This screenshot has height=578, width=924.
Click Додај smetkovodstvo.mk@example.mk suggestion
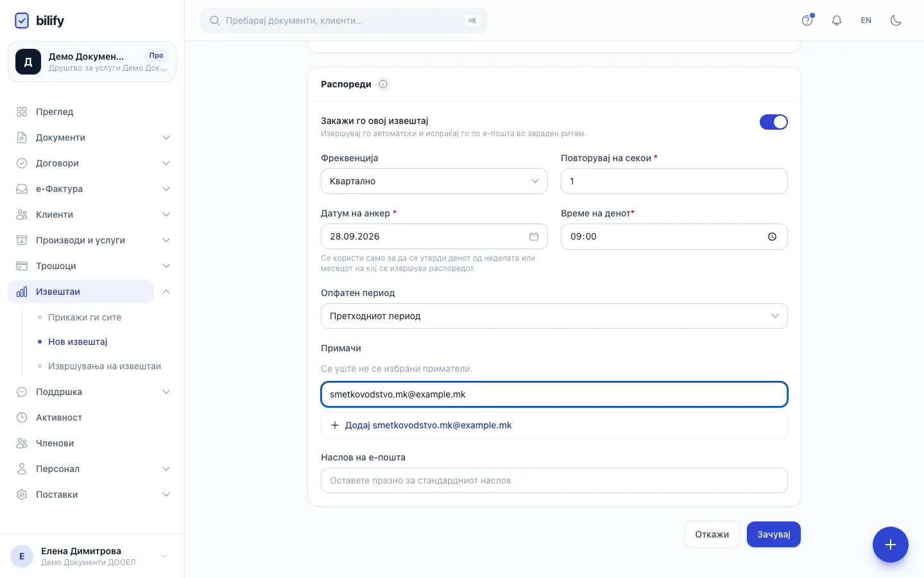pos(554,425)
